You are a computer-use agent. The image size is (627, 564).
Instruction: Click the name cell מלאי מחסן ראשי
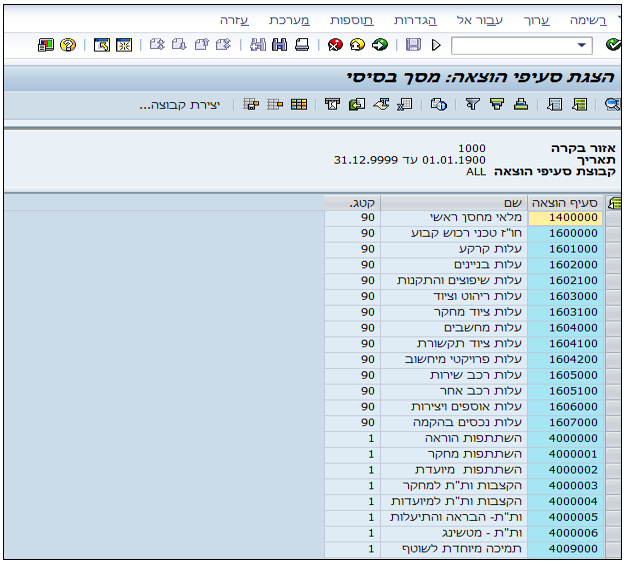click(454, 218)
